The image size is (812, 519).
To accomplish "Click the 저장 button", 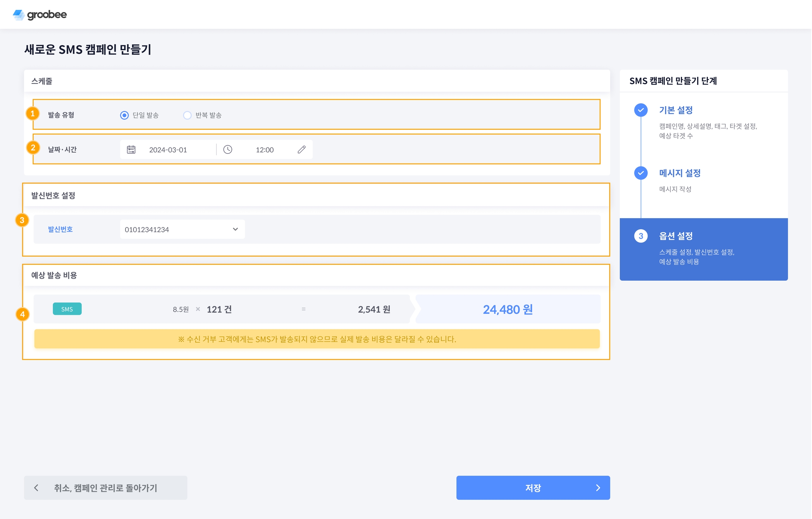I will coord(532,488).
